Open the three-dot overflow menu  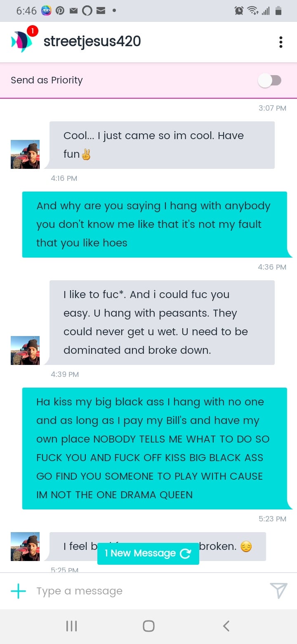tap(281, 42)
